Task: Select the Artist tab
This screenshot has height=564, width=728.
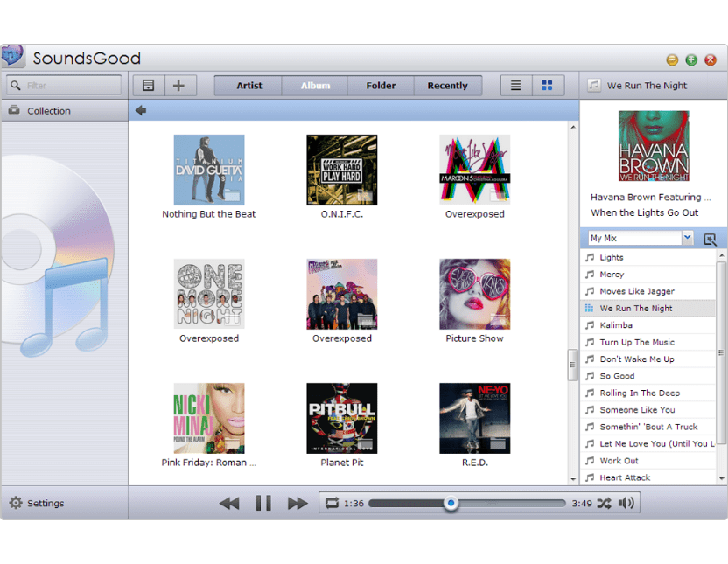Action: 248,86
